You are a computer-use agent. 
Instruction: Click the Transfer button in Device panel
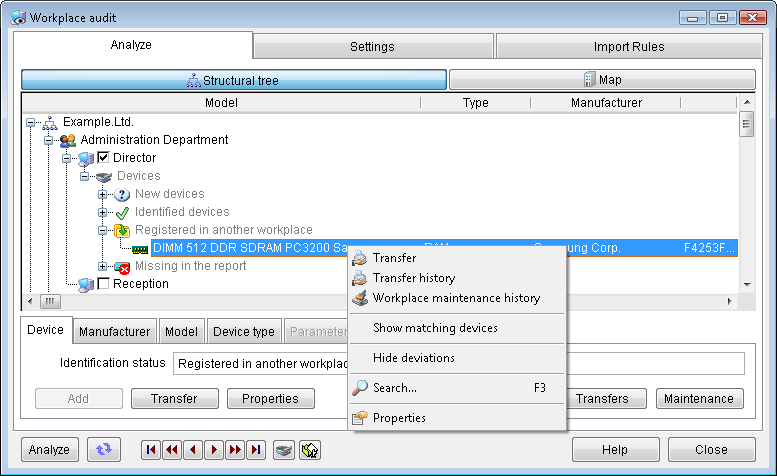point(174,399)
